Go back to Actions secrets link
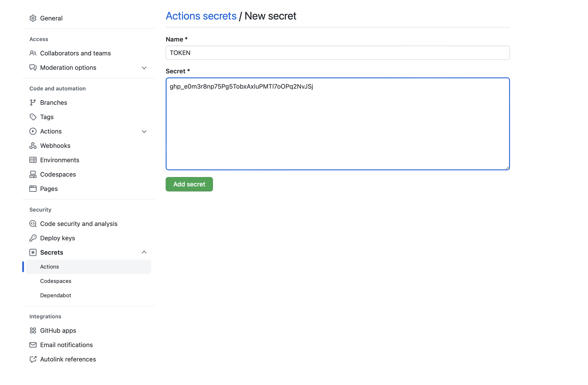This screenshot has height=385, width=588. [x=201, y=16]
